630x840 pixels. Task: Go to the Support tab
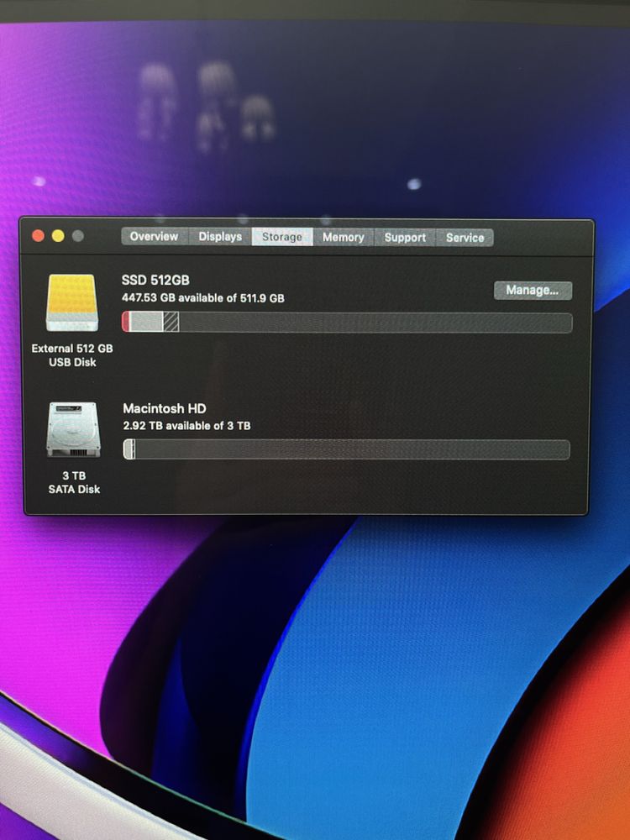click(405, 238)
